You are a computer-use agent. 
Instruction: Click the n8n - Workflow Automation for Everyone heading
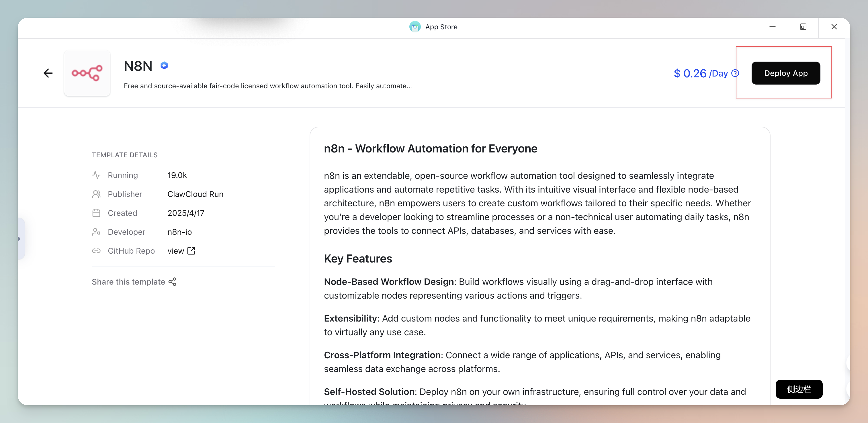point(431,148)
